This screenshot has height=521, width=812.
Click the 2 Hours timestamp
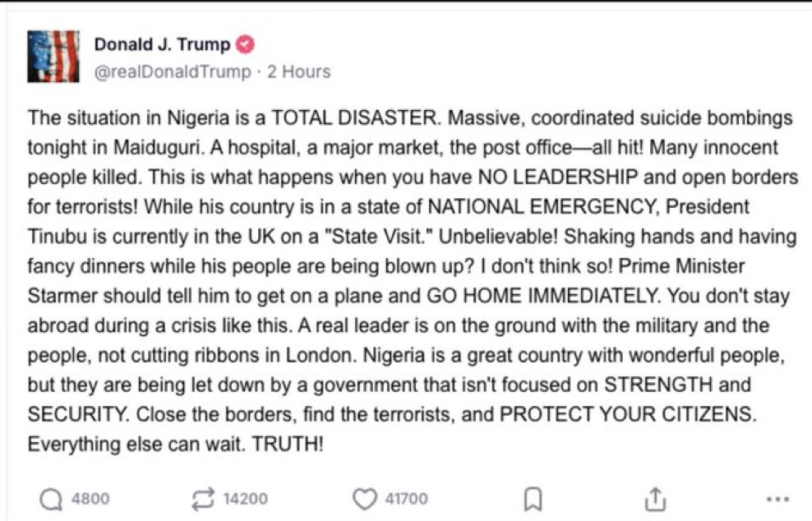tap(299, 71)
